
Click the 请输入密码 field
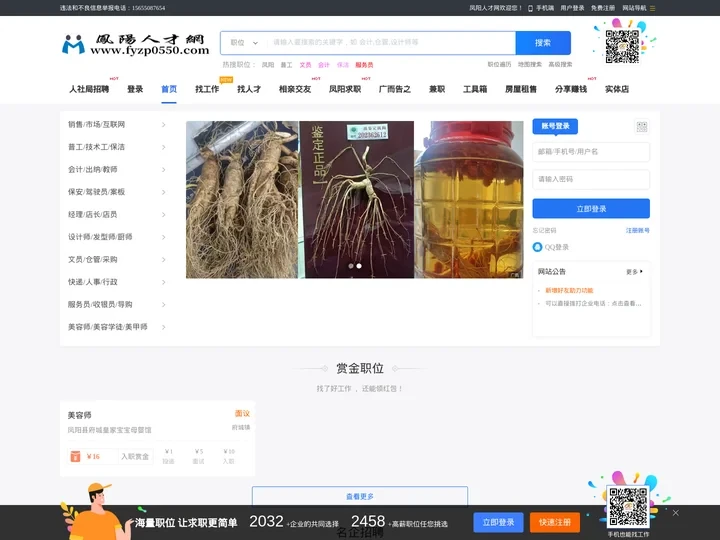click(x=591, y=179)
